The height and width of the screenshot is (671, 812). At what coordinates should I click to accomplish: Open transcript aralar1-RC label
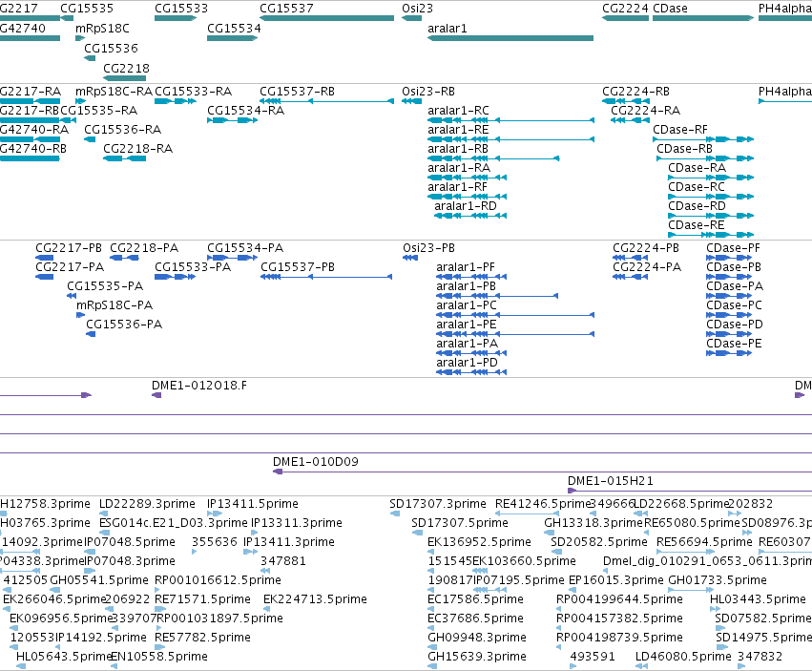[458, 111]
